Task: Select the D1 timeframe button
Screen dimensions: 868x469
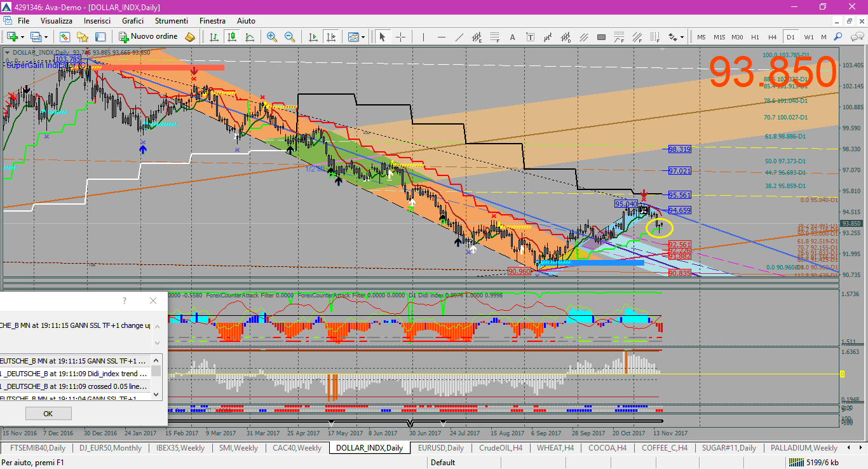Action: [x=790, y=37]
